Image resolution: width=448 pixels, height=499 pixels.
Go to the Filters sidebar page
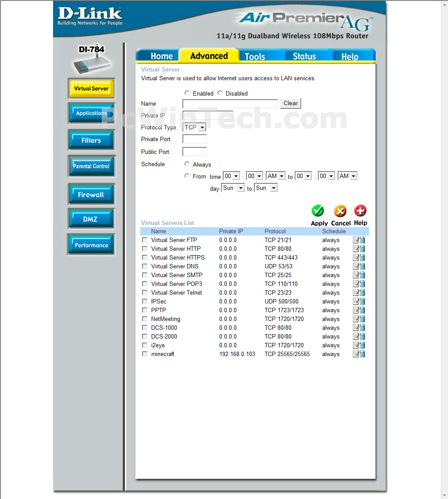click(91, 140)
